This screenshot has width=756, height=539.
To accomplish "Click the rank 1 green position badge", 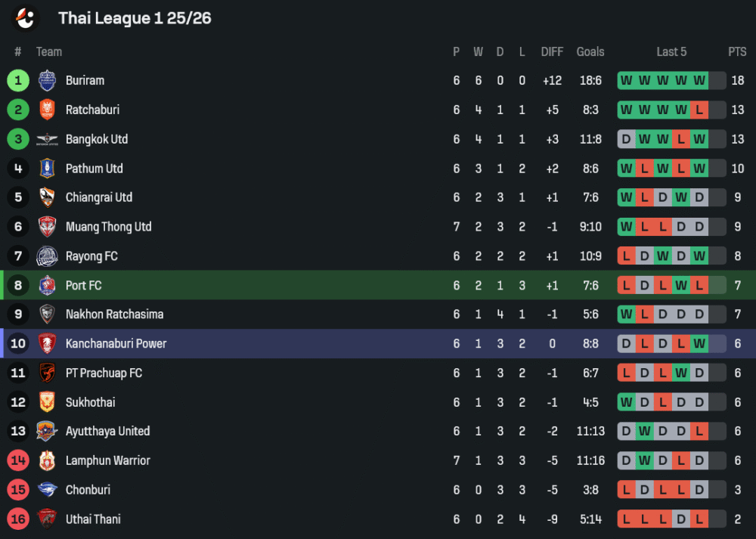I will [18, 80].
